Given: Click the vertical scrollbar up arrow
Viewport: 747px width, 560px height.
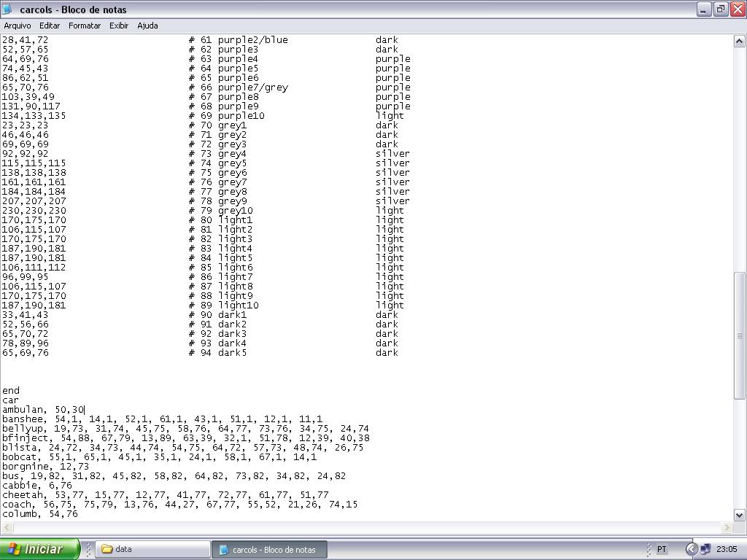Looking at the screenshot, I should (739, 41).
